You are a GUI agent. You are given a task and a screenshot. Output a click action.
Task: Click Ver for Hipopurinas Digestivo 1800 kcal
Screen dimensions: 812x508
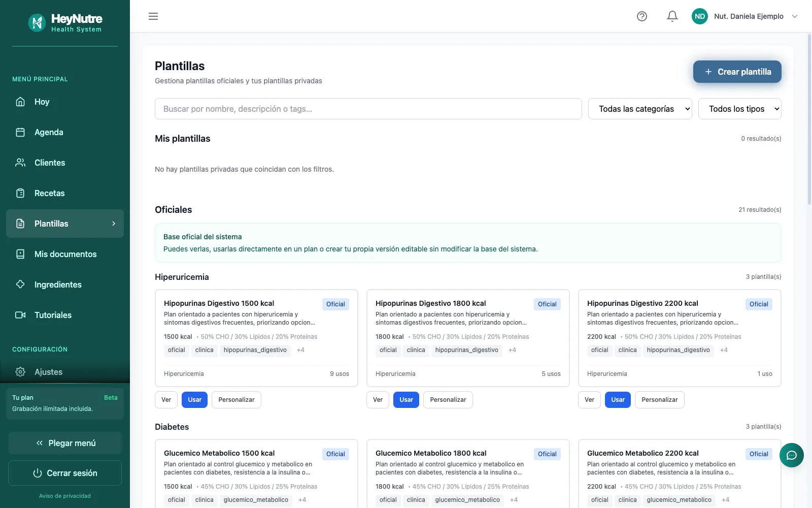pos(378,400)
